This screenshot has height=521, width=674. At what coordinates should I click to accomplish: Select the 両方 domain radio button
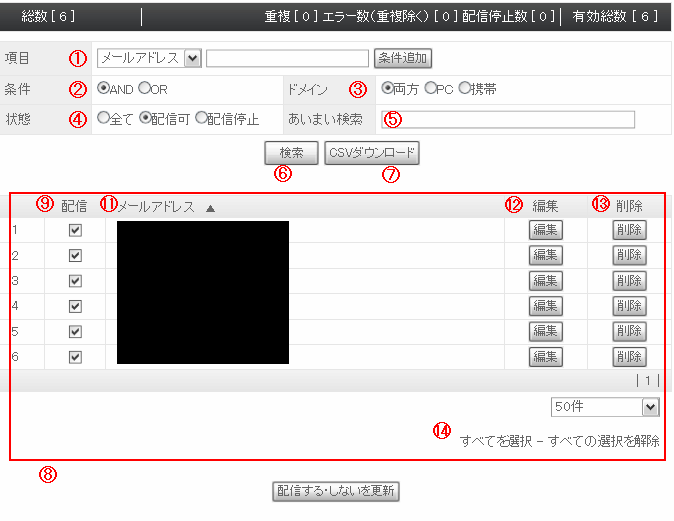point(387,89)
